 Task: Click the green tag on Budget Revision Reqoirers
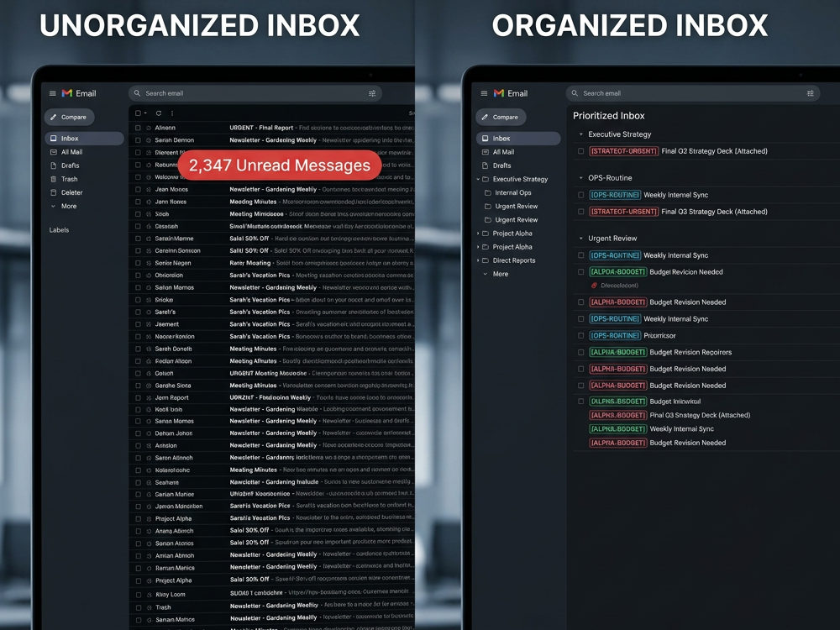click(617, 352)
